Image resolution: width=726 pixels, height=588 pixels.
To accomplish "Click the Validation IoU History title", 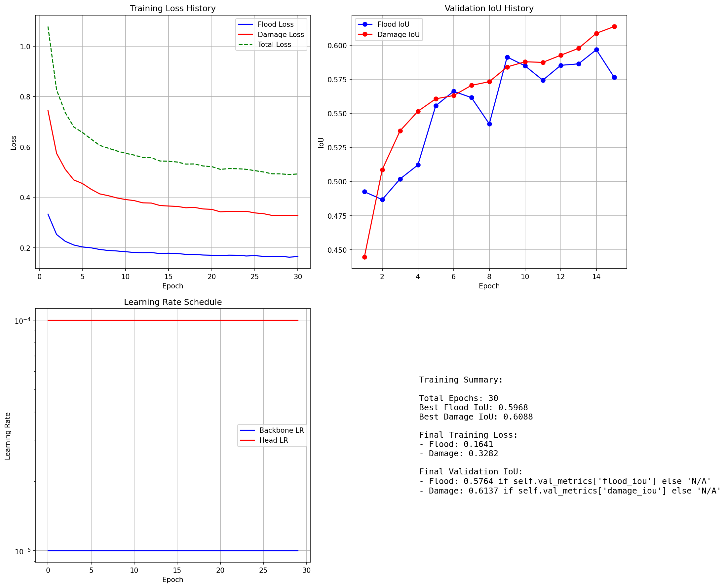I will point(488,9).
